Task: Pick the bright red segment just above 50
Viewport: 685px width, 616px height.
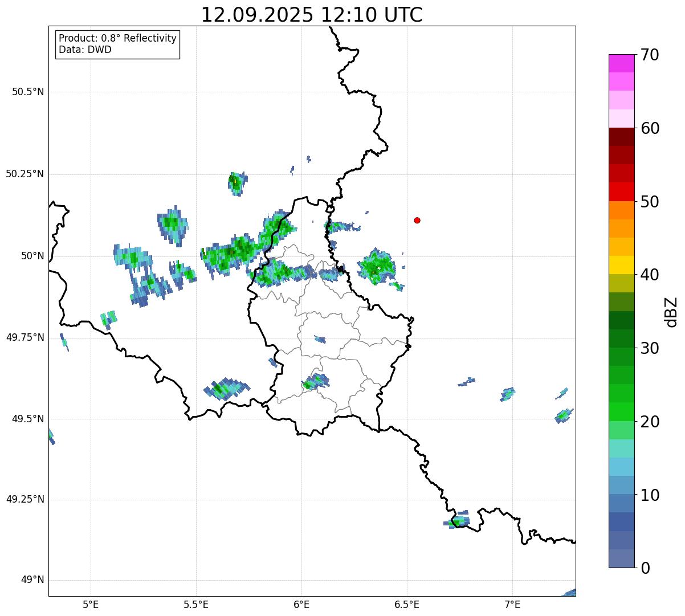Action: pyautogui.click(x=621, y=192)
